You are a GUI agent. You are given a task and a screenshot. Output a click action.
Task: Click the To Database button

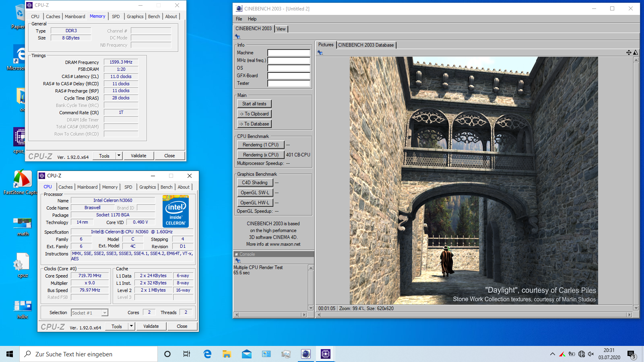tap(254, 124)
